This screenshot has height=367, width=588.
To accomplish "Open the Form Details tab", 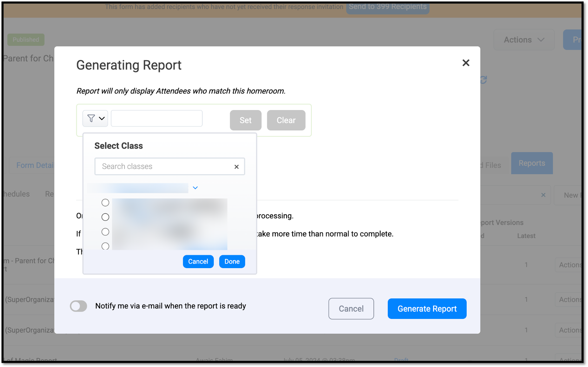I will 35,165.
